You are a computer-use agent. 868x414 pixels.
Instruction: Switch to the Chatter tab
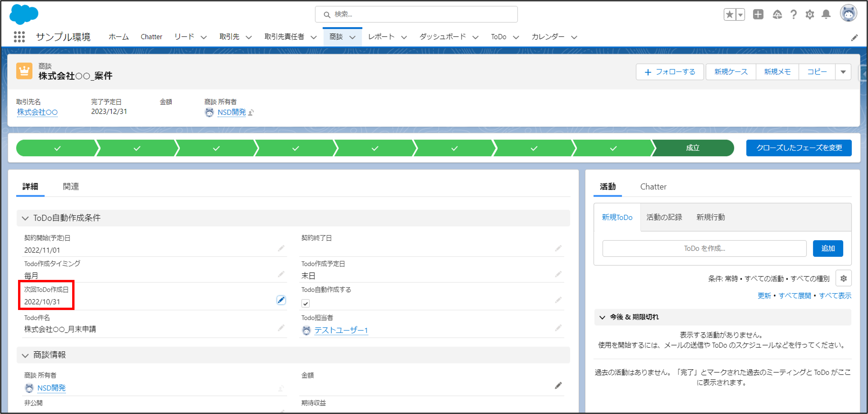[653, 187]
